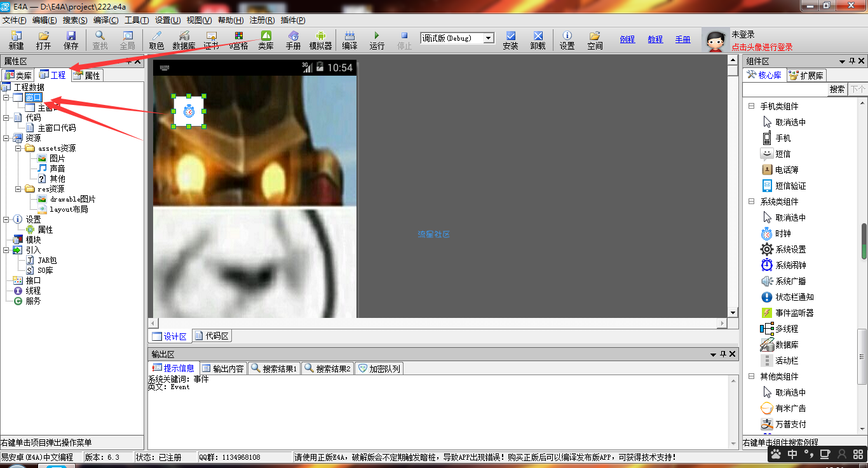Viewport: 868px width, 468px height.
Task: Click the user avatar to log in
Action: pos(715,41)
